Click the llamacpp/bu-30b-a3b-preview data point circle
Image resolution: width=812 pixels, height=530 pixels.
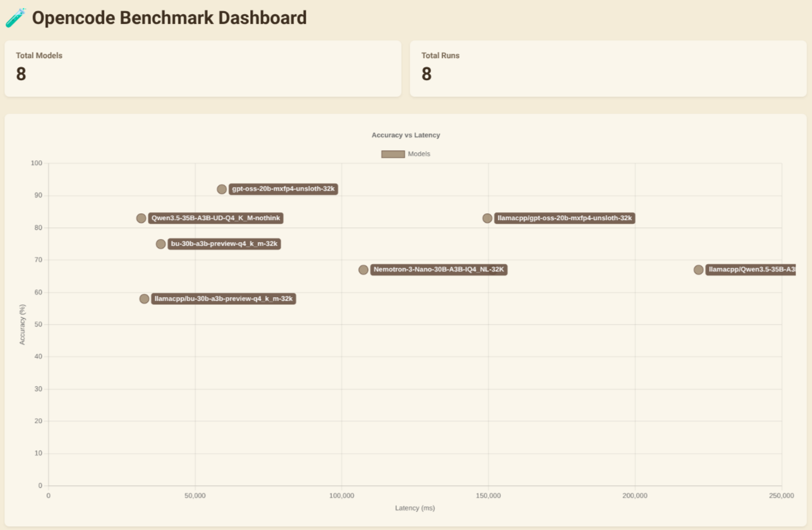click(x=144, y=299)
